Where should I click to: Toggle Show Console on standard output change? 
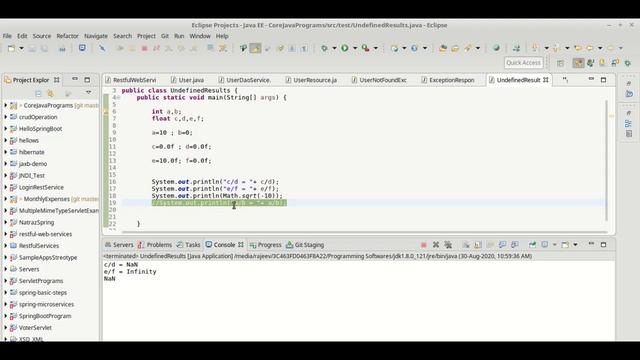point(502,245)
